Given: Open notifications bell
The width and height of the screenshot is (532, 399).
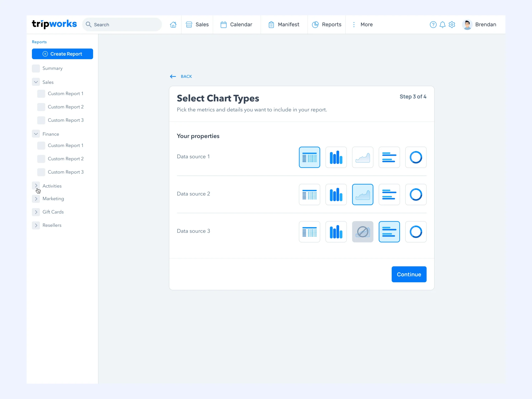Looking at the screenshot, I should (x=442, y=25).
